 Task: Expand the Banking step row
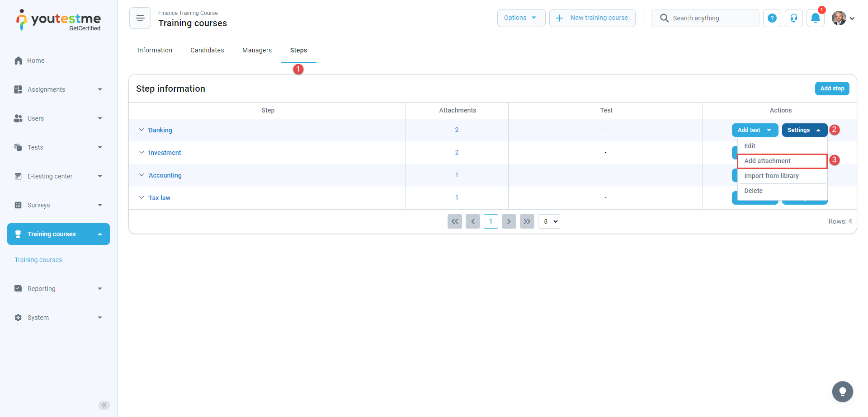(142, 130)
